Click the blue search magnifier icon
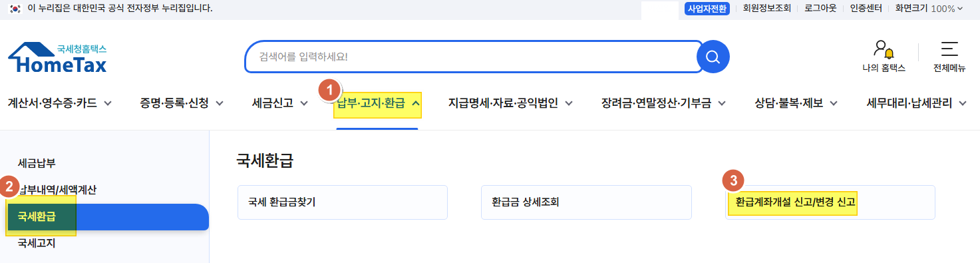Screen dimensions: 980x263 (713, 57)
